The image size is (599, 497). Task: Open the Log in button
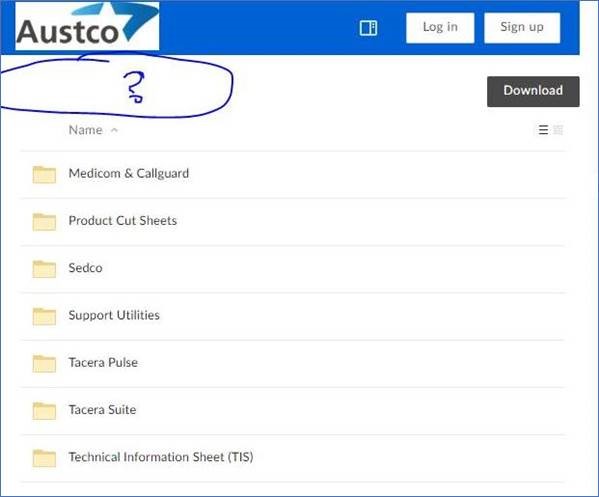[440, 28]
